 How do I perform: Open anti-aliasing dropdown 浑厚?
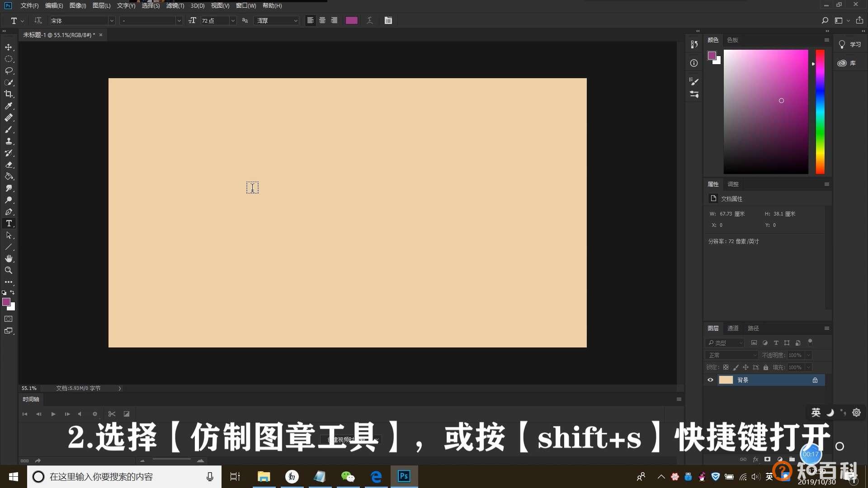(x=277, y=20)
